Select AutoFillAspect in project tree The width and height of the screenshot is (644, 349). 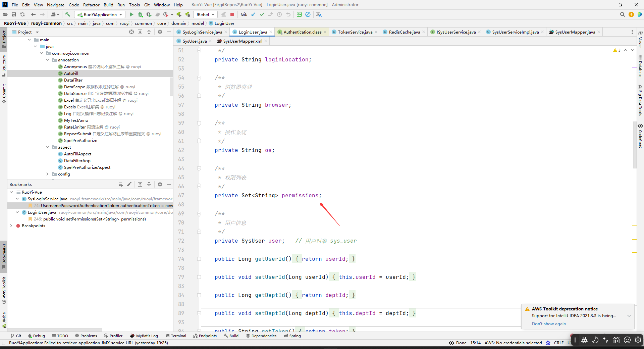click(x=77, y=154)
